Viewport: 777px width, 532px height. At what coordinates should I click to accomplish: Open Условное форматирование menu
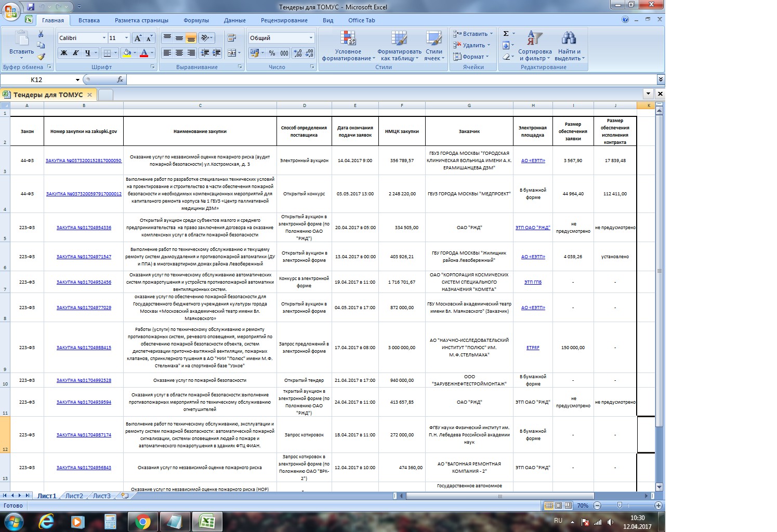tap(348, 46)
